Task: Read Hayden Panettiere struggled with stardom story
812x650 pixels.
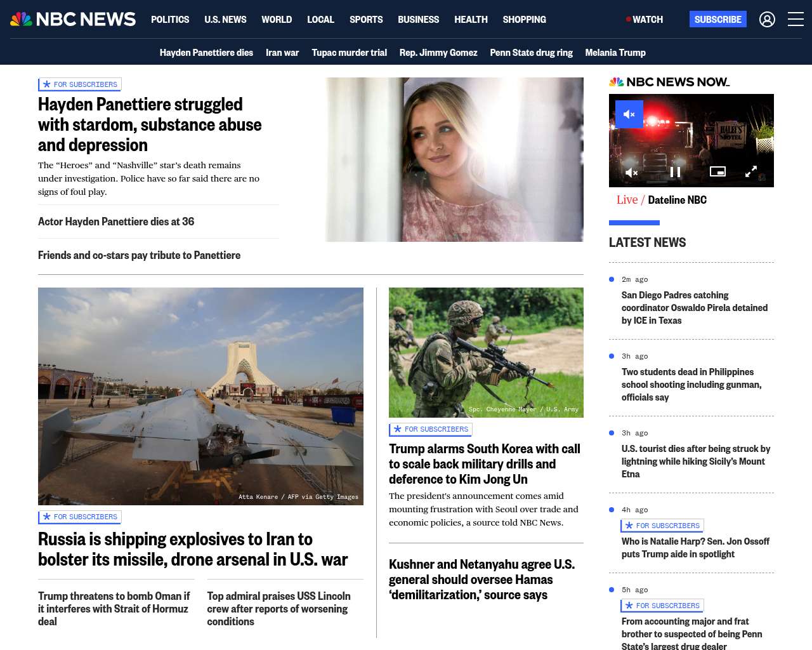Action: pos(150,124)
